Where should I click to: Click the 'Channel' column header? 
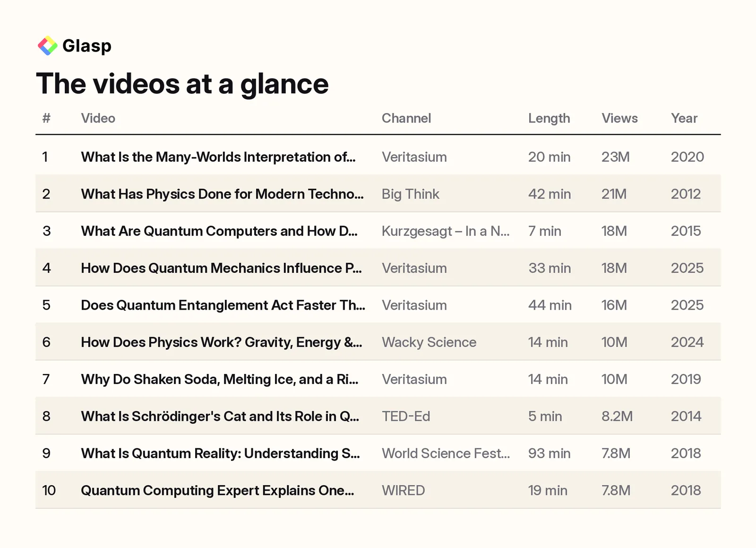point(406,118)
